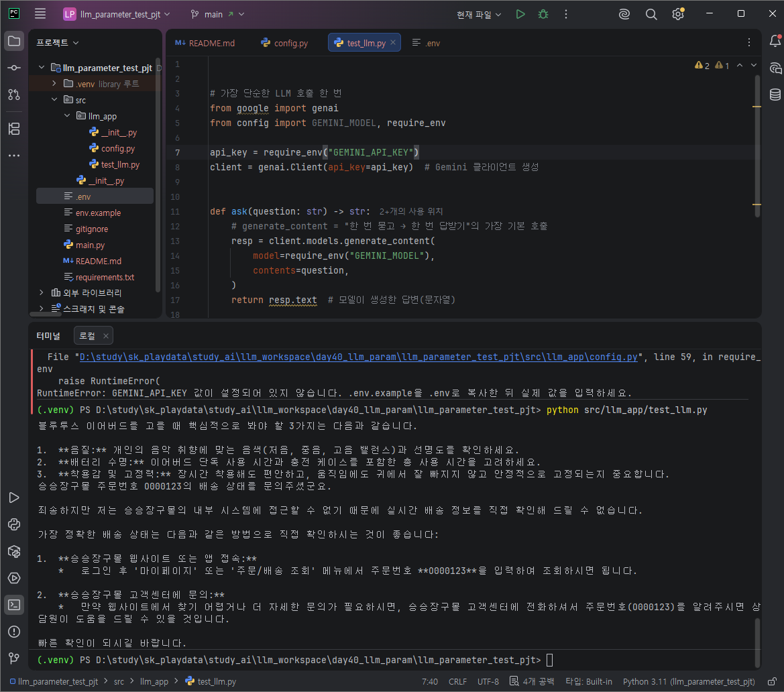Open AI chat panel on right sidebar
This screenshot has width=784, height=692.
pos(775,68)
